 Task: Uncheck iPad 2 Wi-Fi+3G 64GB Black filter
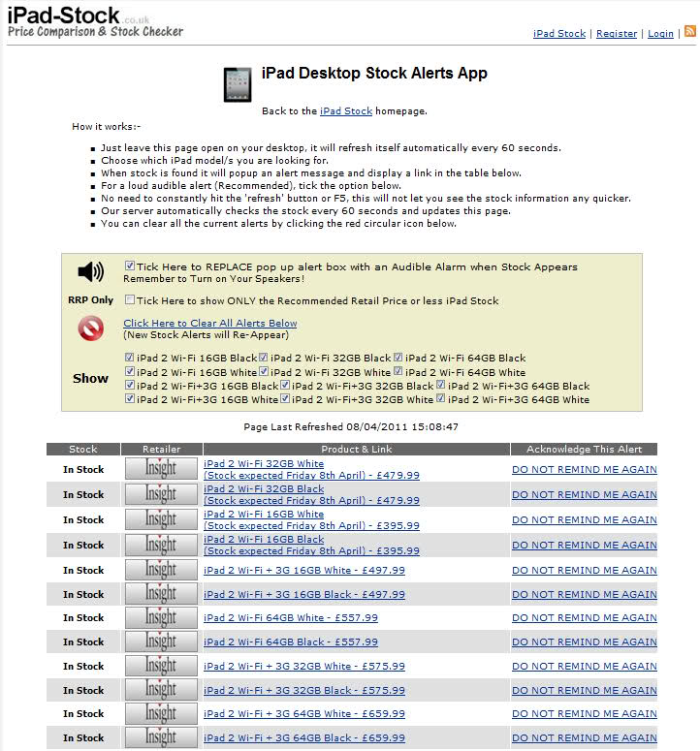pyautogui.click(x=440, y=385)
